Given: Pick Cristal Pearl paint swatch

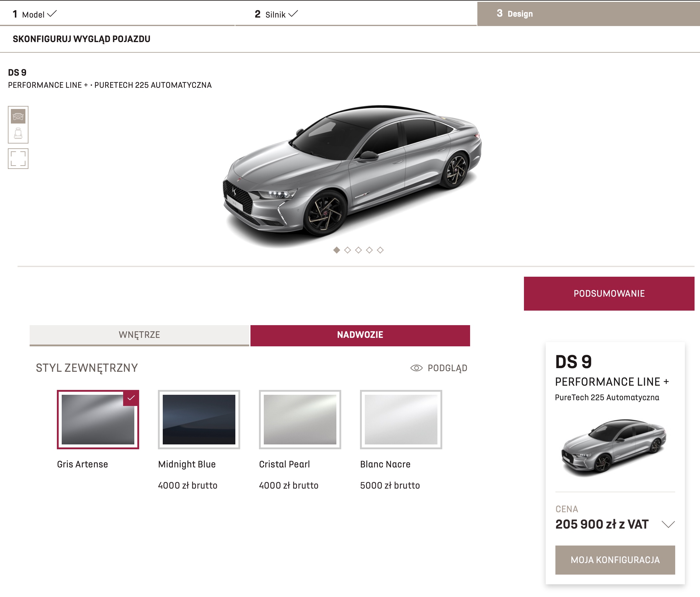Looking at the screenshot, I should click(300, 420).
